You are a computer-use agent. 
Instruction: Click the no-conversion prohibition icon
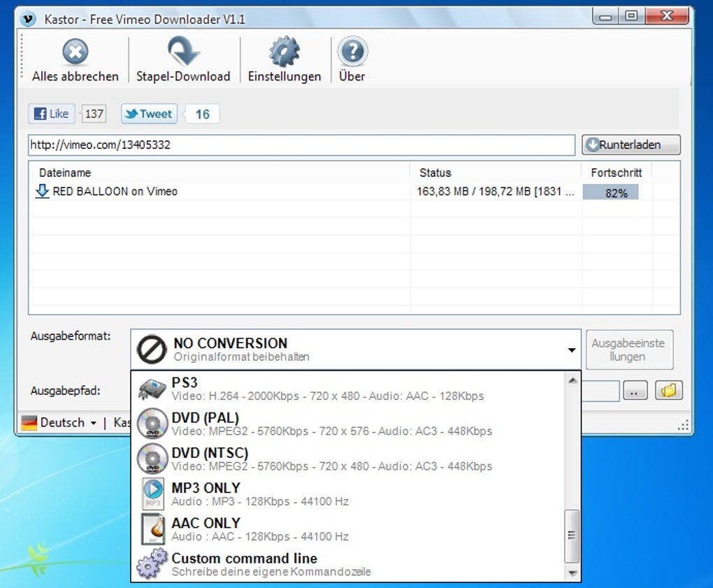(152, 350)
